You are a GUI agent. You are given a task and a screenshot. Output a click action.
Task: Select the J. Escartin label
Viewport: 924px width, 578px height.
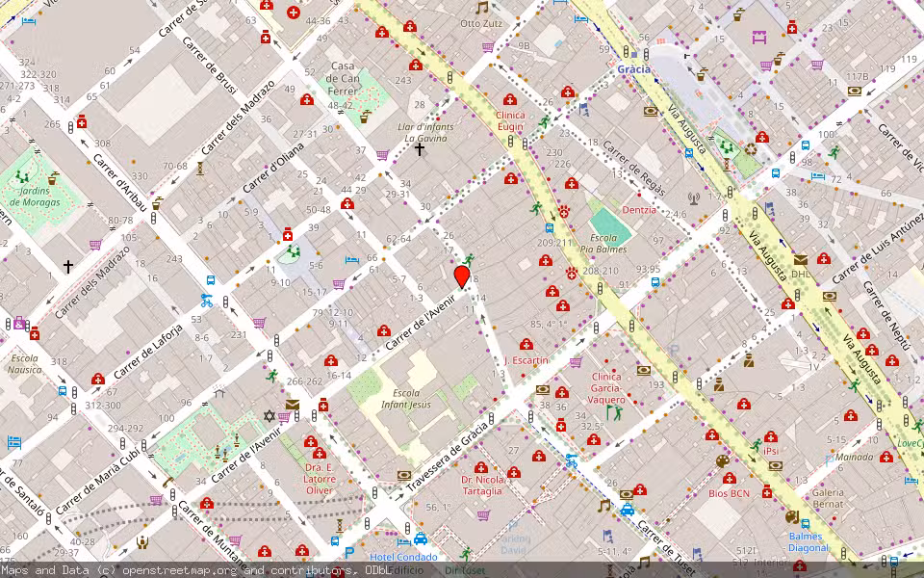point(526,359)
